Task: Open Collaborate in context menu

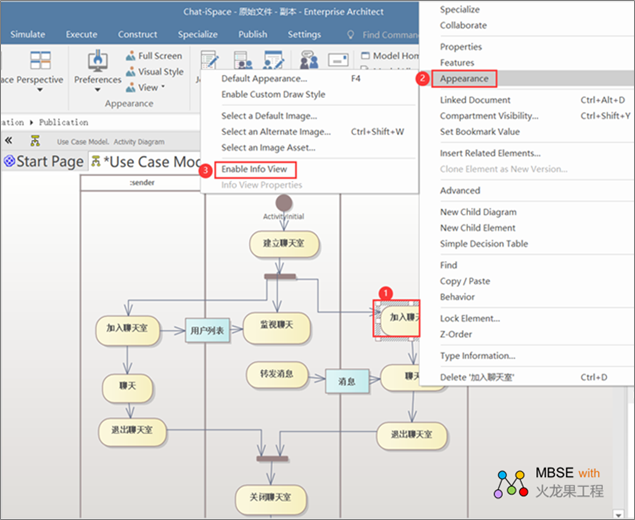Action: [x=463, y=25]
